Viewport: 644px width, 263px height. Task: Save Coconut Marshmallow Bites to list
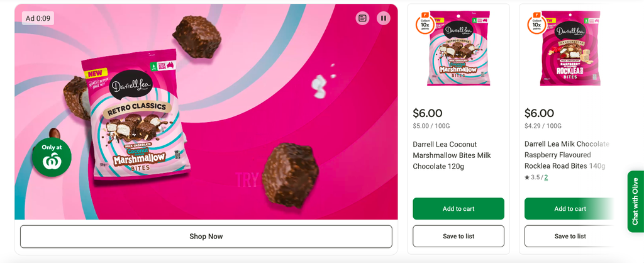[x=458, y=237]
